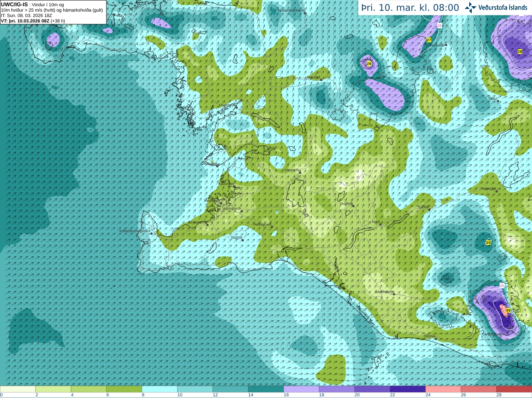532x398 pixels.
Task: Click the 4–6 m/s green legend swatch
Action: point(89,389)
